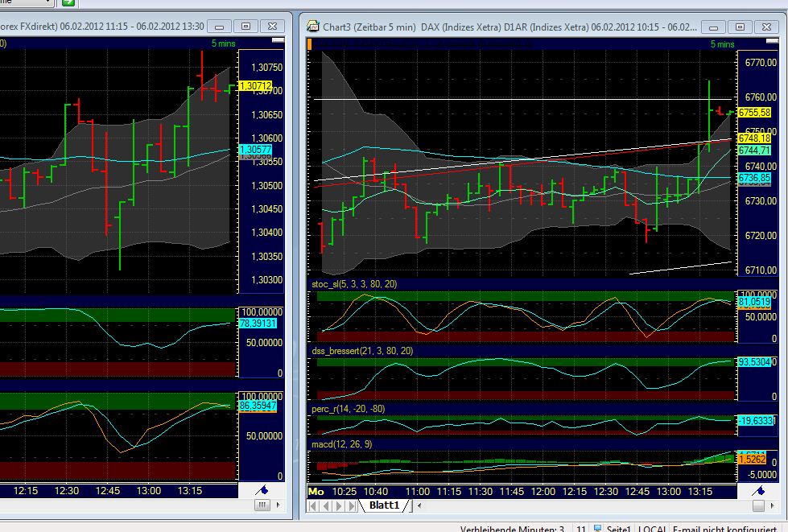788x532 pixels.
Task: Click white handle at top-right of DAX chart
Action: [772, 41]
